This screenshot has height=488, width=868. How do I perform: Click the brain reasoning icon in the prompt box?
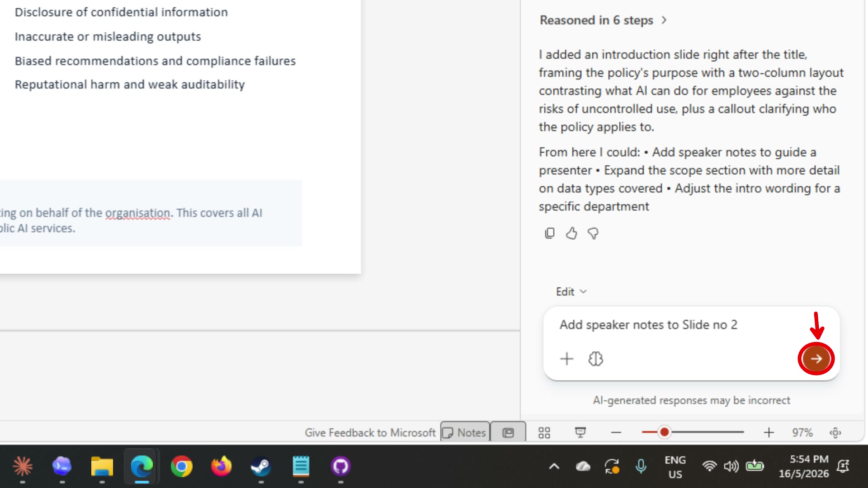(595, 359)
